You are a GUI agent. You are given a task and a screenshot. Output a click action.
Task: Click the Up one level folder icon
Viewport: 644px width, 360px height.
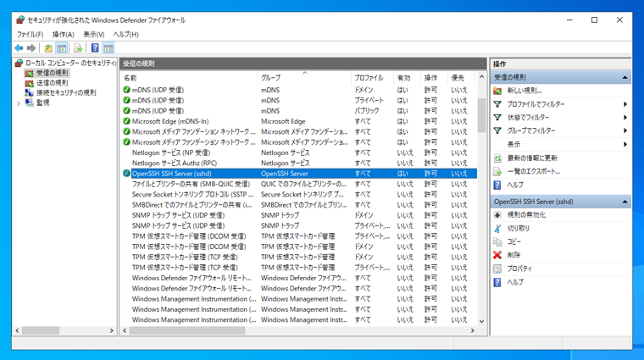(x=48, y=48)
